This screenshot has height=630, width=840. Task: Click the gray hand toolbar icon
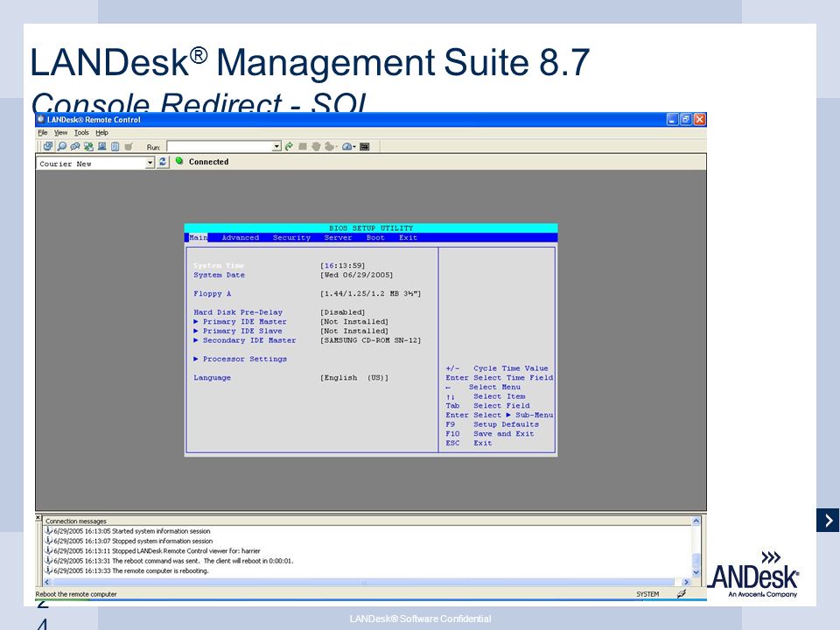point(316,146)
